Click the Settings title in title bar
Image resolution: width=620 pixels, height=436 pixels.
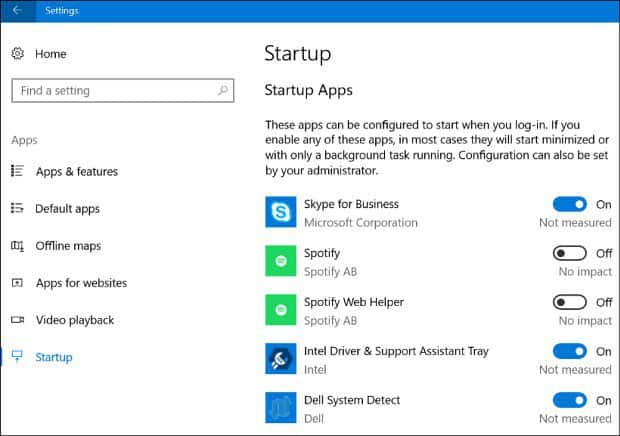[x=62, y=11]
